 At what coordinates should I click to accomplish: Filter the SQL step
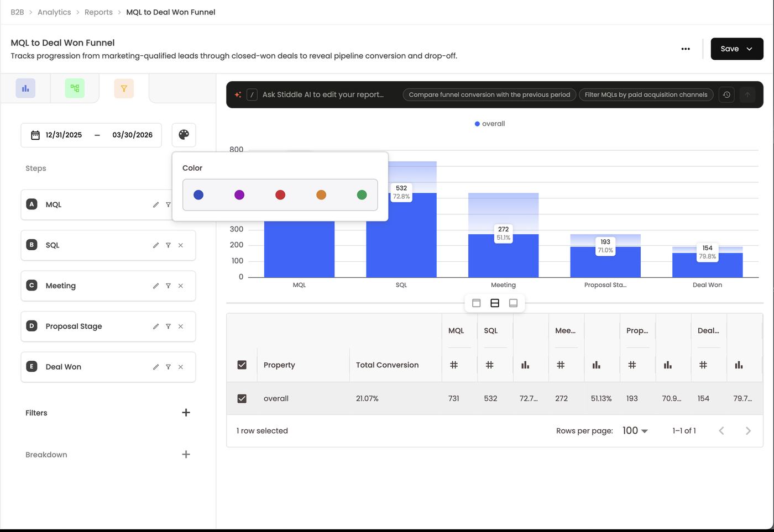click(x=168, y=245)
